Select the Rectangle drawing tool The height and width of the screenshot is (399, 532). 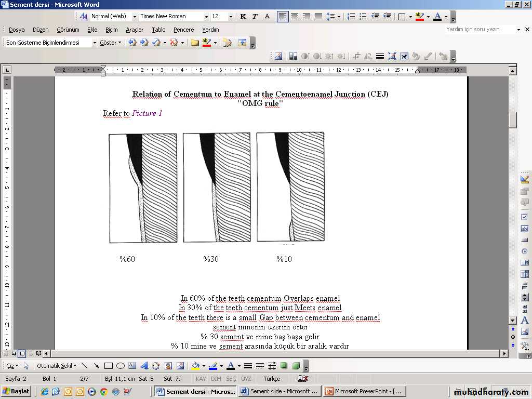[x=109, y=366]
